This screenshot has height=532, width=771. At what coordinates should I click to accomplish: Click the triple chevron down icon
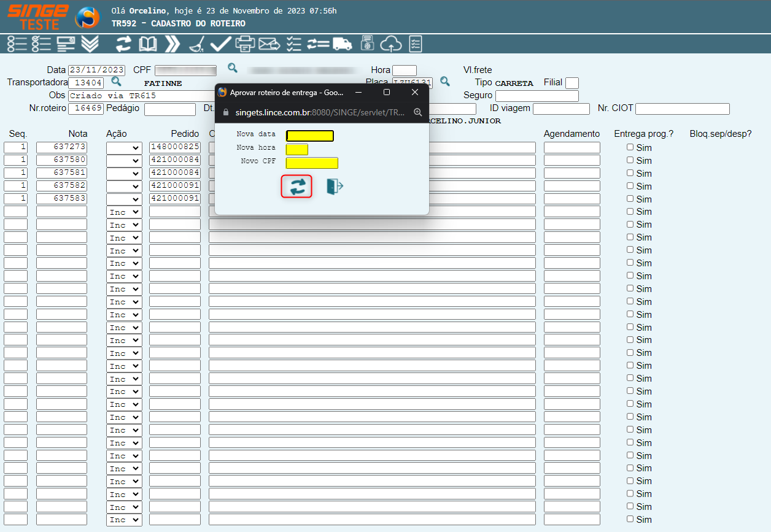(90, 44)
